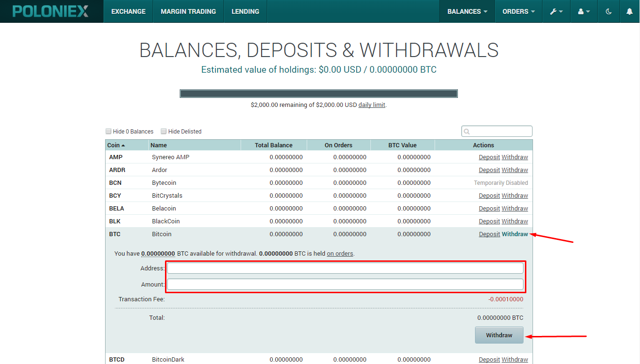Viewport: 640px width, 364px height.
Task: Sort by the Name column header
Action: [195, 145]
